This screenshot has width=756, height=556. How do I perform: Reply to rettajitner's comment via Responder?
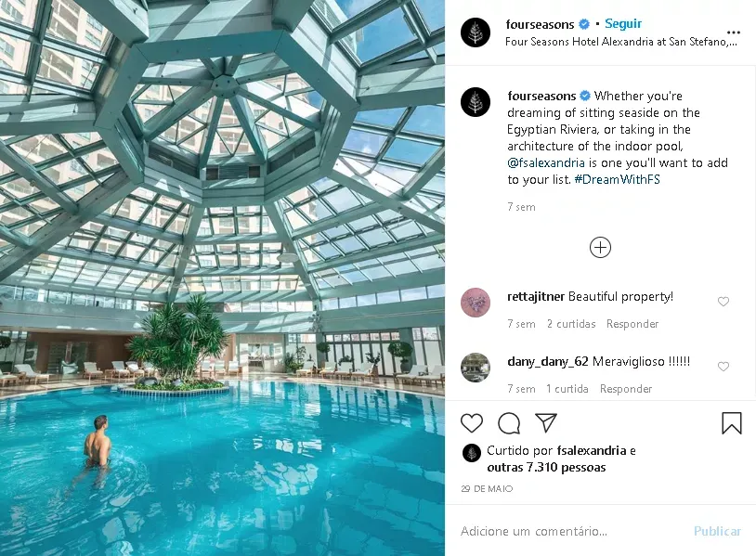coord(632,324)
